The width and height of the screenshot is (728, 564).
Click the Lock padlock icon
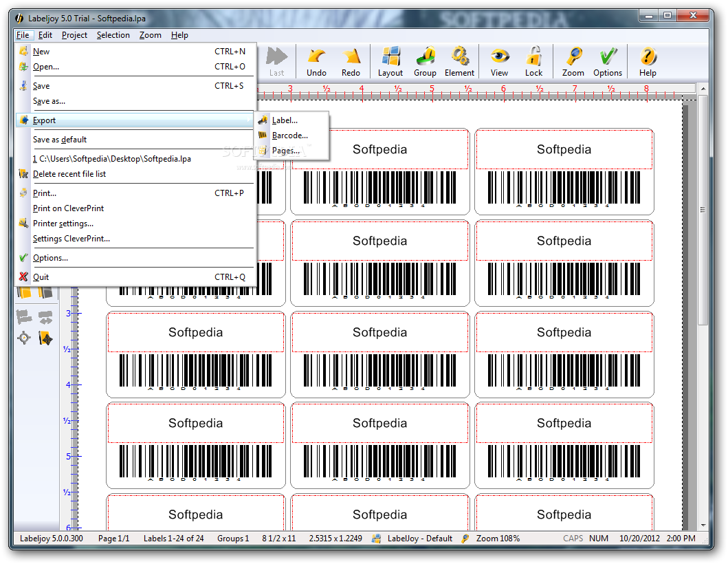(x=533, y=61)
